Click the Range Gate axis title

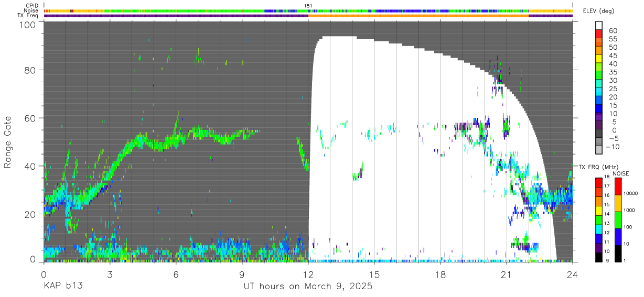point(8,142)
